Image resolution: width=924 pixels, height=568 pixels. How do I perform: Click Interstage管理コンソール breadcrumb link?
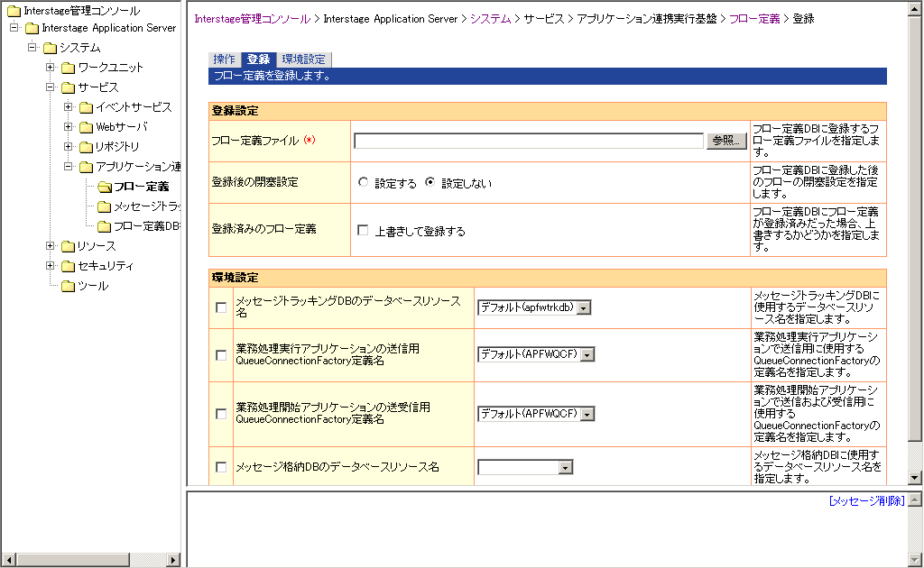tap(253, 19)
